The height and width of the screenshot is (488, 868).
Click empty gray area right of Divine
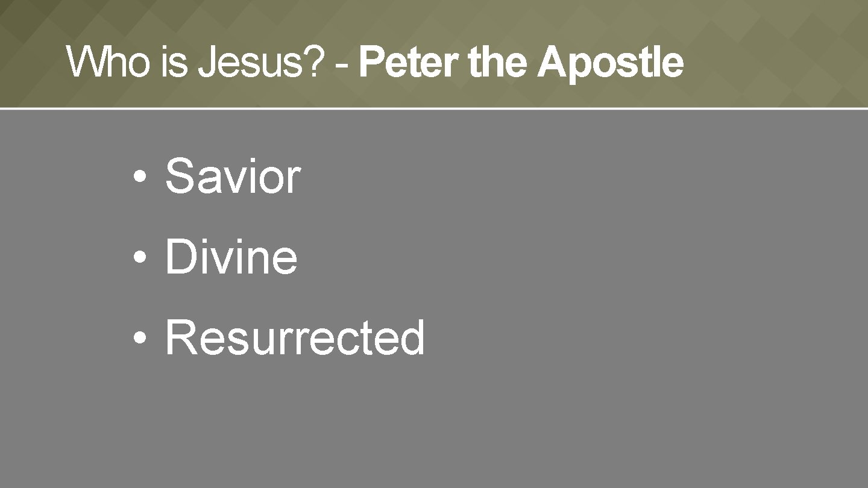click(x=542, y=257)
